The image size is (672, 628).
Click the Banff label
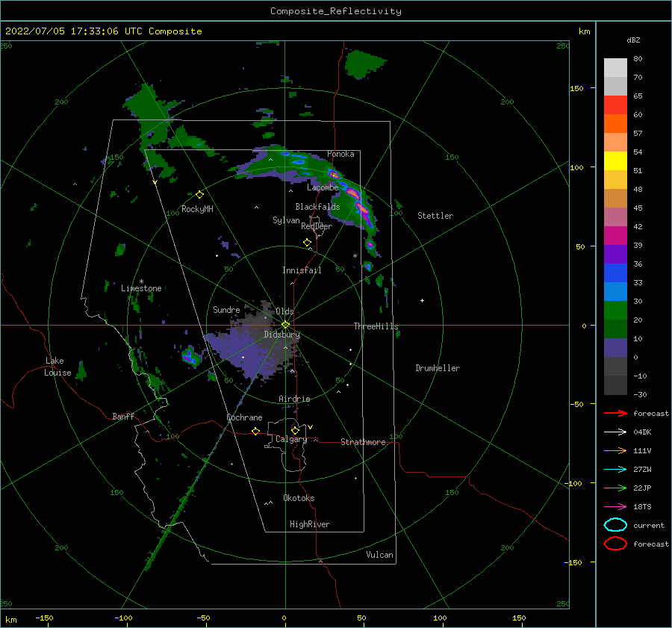coord(123,416)
